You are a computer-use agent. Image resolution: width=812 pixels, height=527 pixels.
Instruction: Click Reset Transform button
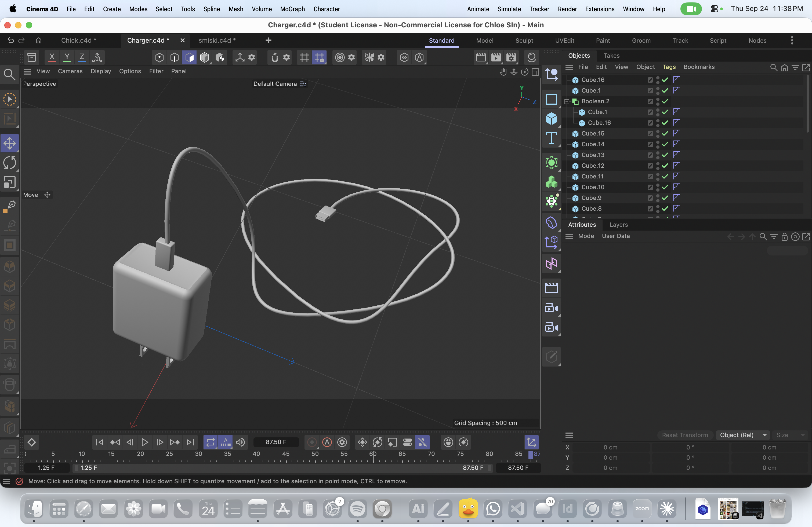coord(685,435)
